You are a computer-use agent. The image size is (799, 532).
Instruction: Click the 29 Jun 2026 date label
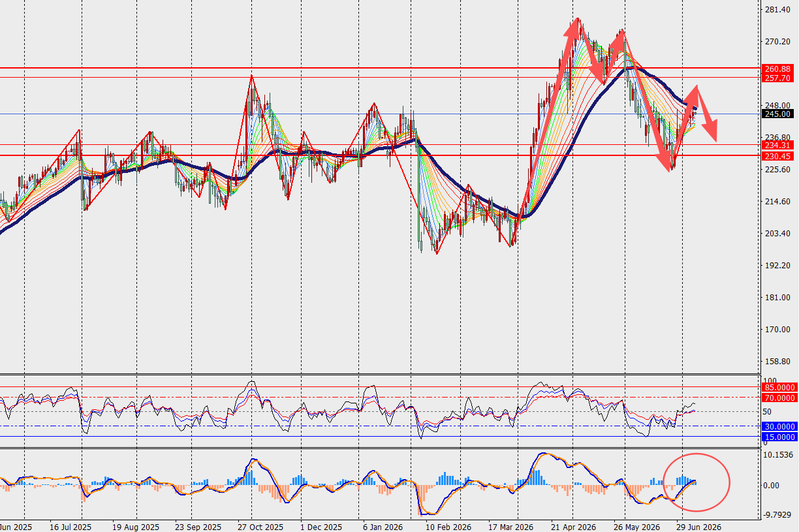point(699,526)
